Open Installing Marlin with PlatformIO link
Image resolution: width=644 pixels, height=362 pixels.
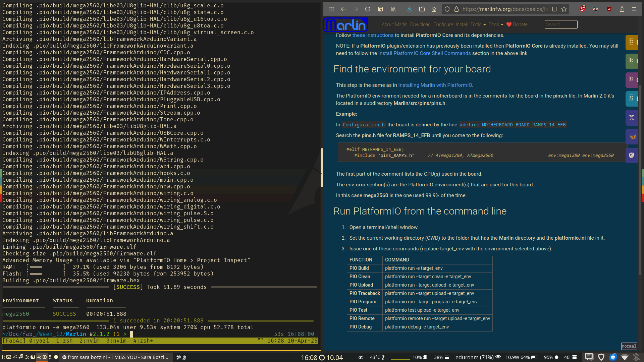click(x=435, y=85)
